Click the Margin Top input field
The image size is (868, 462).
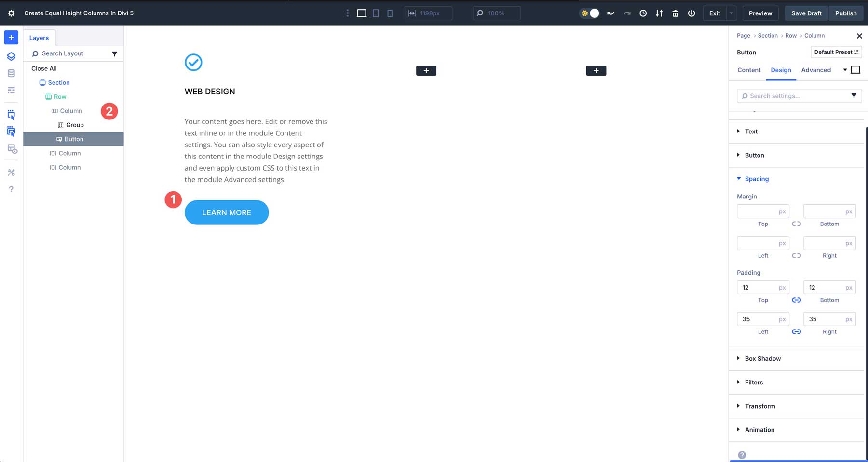[x=763, y=211]
